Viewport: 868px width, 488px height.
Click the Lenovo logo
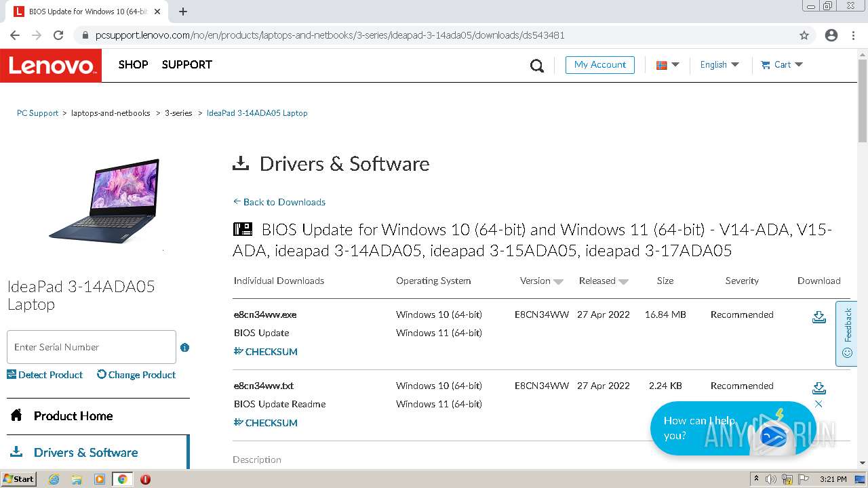click(51, 66)
